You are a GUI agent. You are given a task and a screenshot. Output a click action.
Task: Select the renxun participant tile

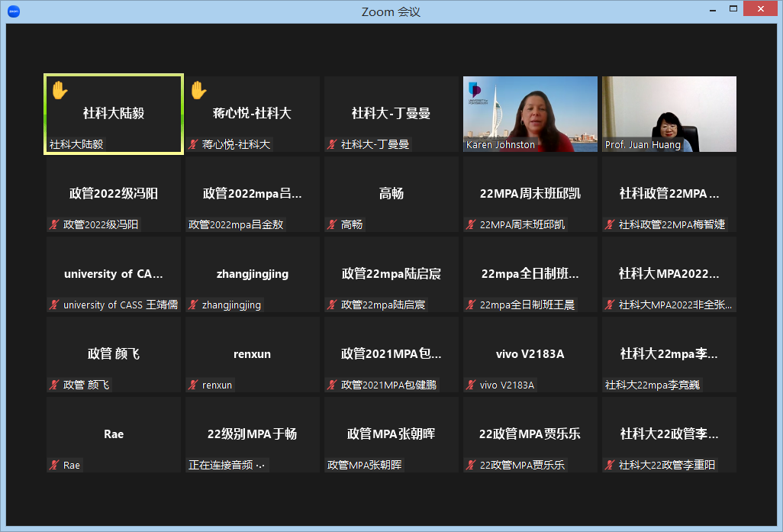click(x=253, y=355)
